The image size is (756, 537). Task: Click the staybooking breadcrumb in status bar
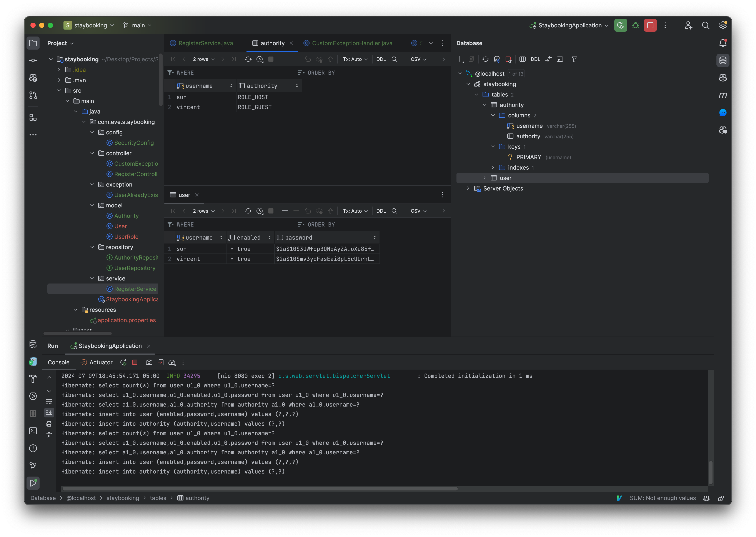(123, 498)
